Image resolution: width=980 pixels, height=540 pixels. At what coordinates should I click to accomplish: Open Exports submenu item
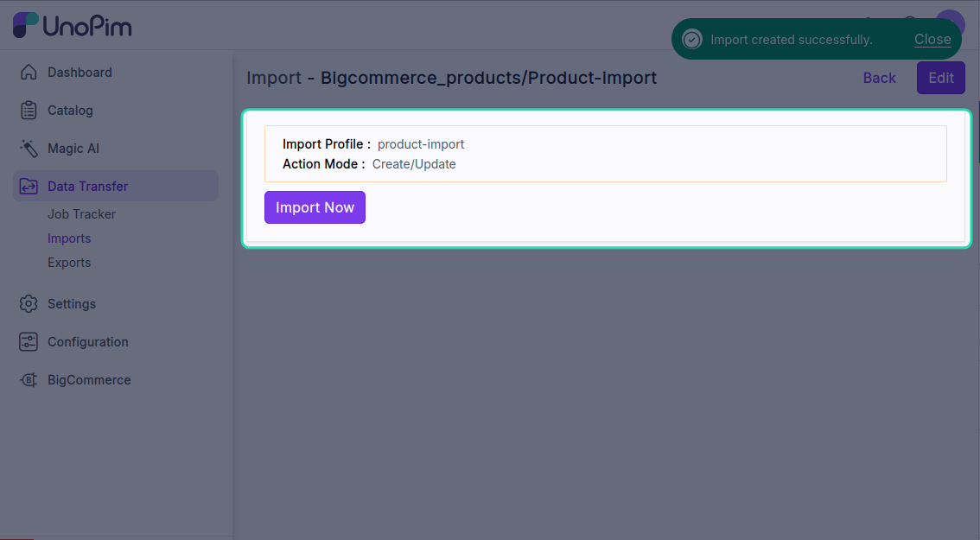point(69,264)
